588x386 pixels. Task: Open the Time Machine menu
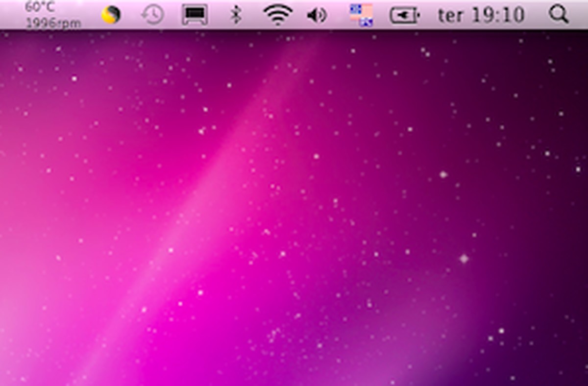(x=152, y=15)
